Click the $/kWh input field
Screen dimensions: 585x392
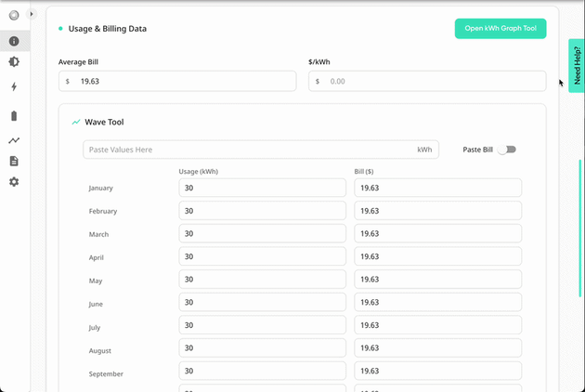pos(427,81)
